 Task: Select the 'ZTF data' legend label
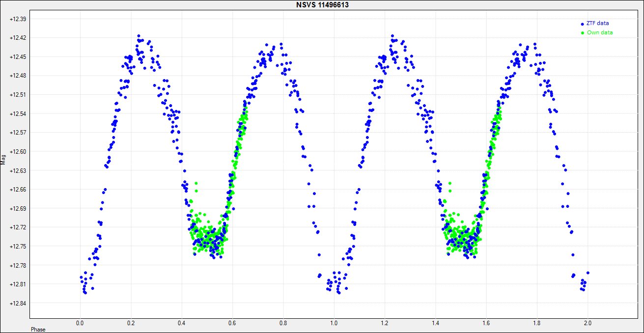597,23
